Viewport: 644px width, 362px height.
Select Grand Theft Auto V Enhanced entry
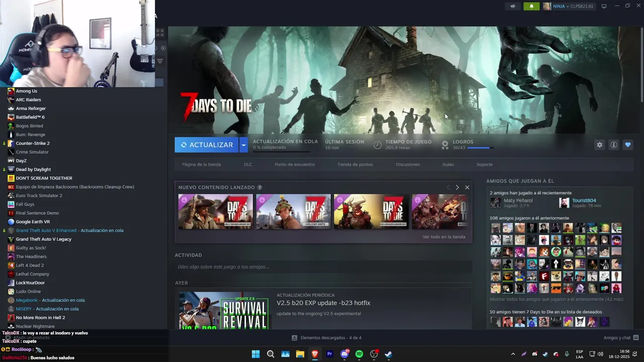(x=69, y=230)
